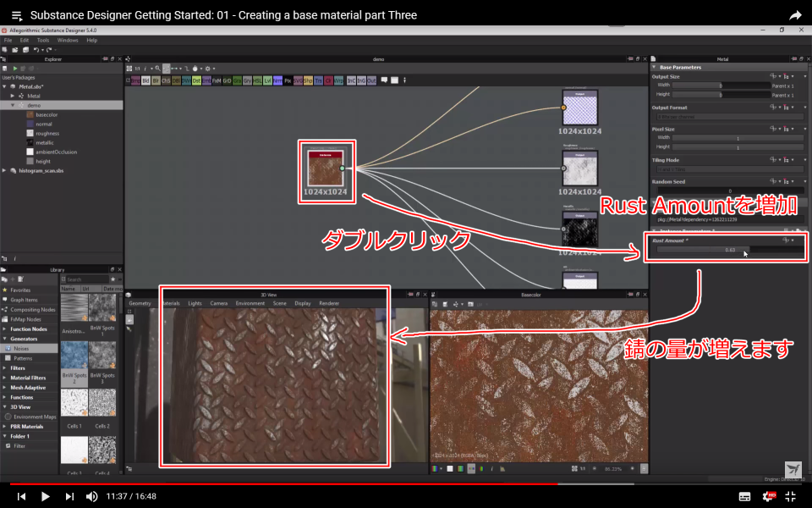
Task: Mute the video volume
Action: 91,496
